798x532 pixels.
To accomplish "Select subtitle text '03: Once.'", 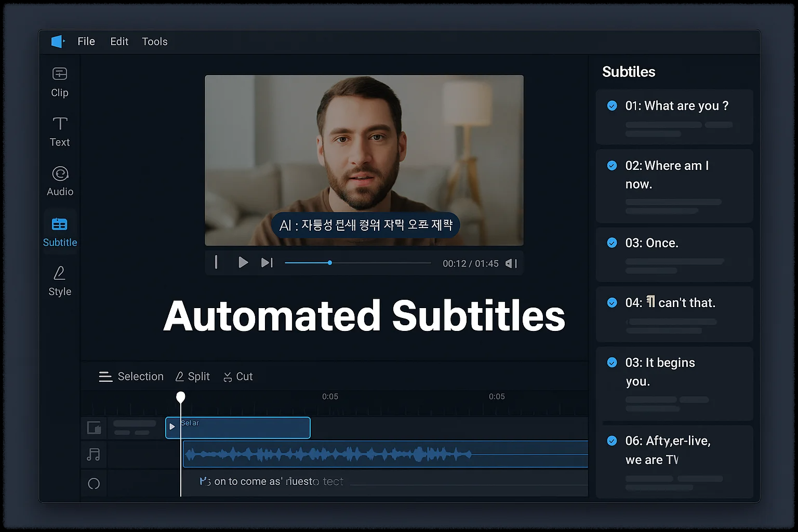I will pyautogui.click(x=652, y=243).
